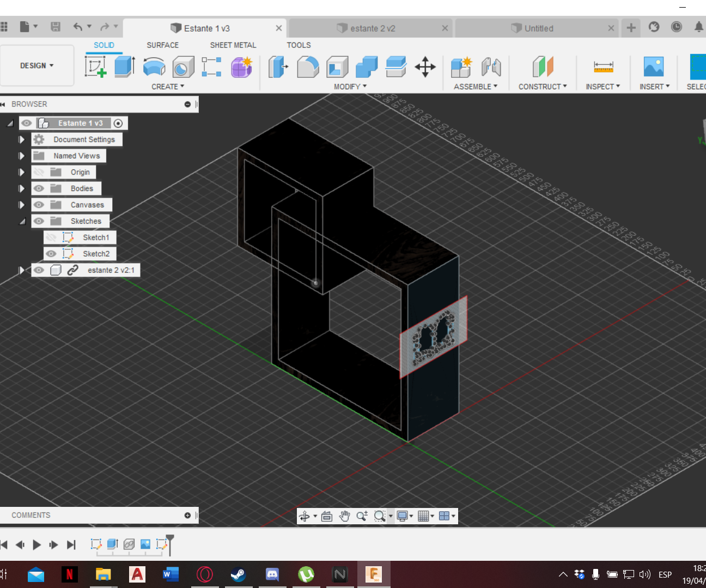Play the design timeline
The image size is (706, 588).
pos(37,544)
